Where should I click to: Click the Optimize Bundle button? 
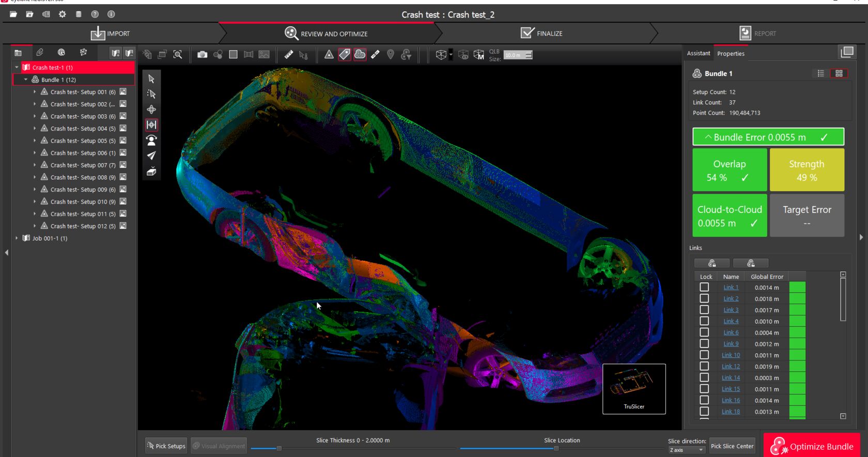pyautogui.click(x=812, y=446)
